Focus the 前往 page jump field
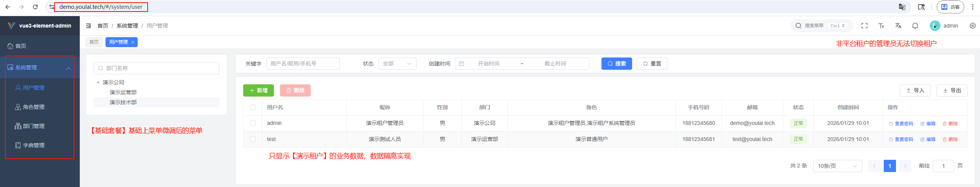The height and width of the screenshot is (187, 980). [944, 166]
